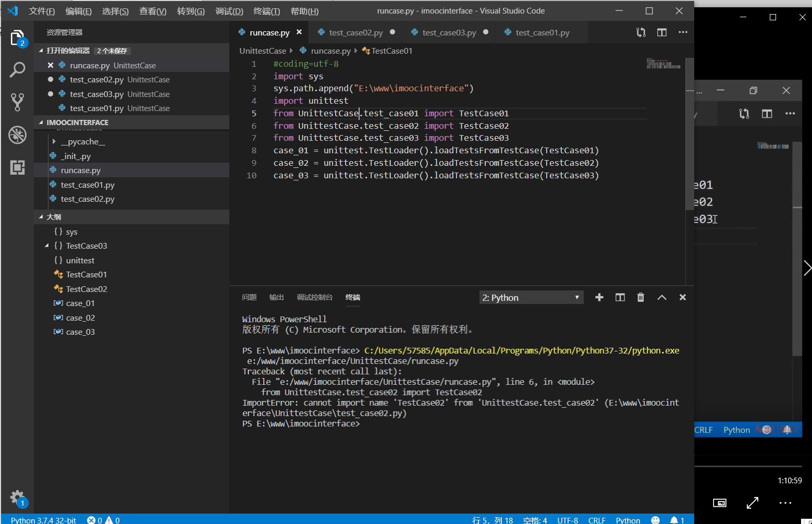
Task: Close the runcase.py editor tab
Action: pyautogui.click(x=299, y=32)
